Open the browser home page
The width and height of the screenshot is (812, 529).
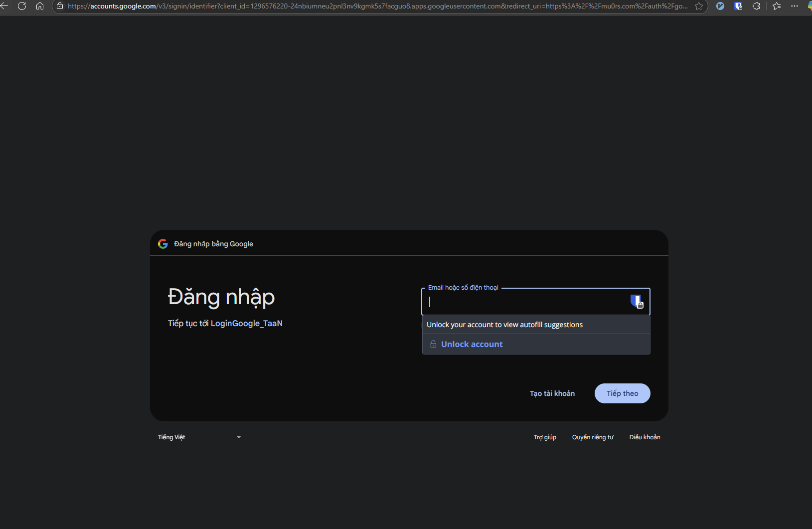click(x=40, y=6)
